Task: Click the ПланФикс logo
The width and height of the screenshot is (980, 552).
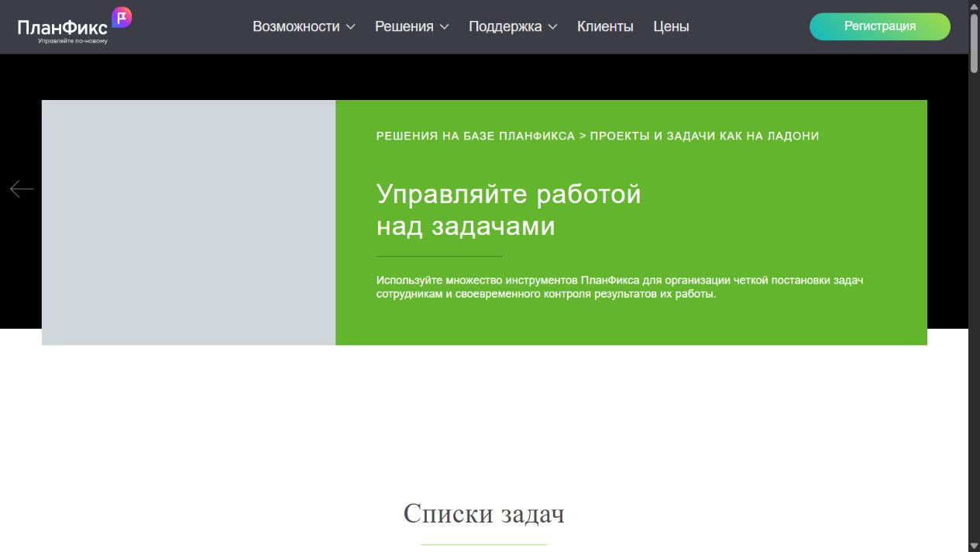Action: coord(74,26)
